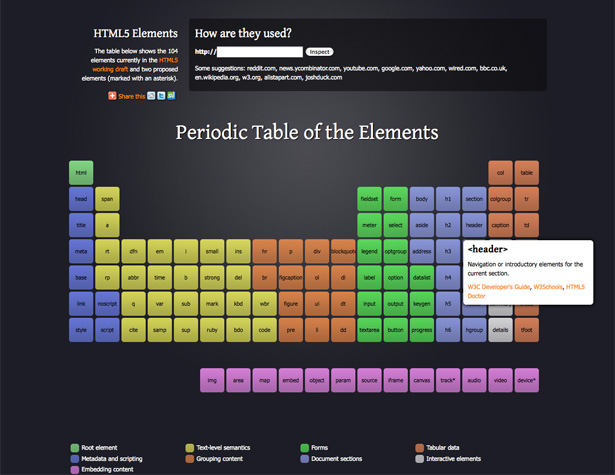Open the W3Schools link in header tooltip

point(548,287)
